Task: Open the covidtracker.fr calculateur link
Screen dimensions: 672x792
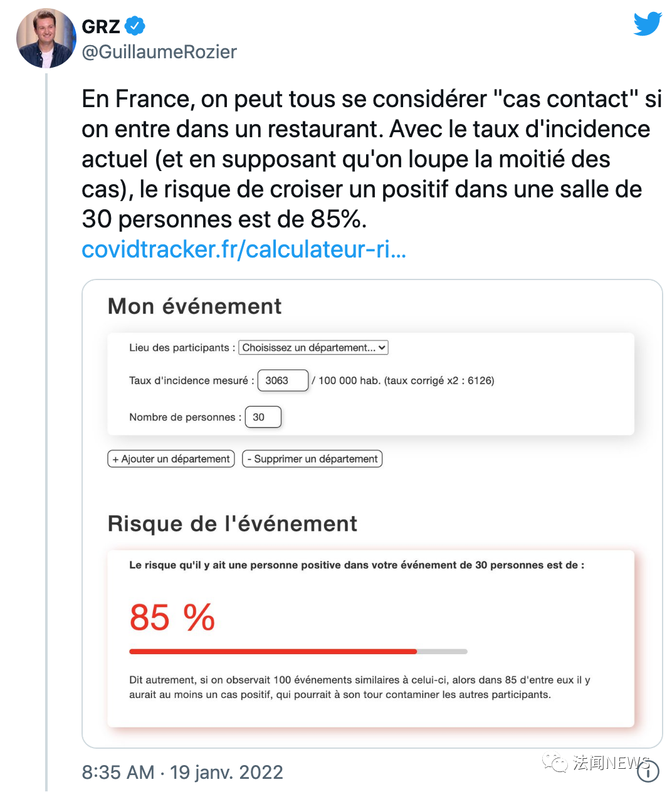Action: (244, 249)
